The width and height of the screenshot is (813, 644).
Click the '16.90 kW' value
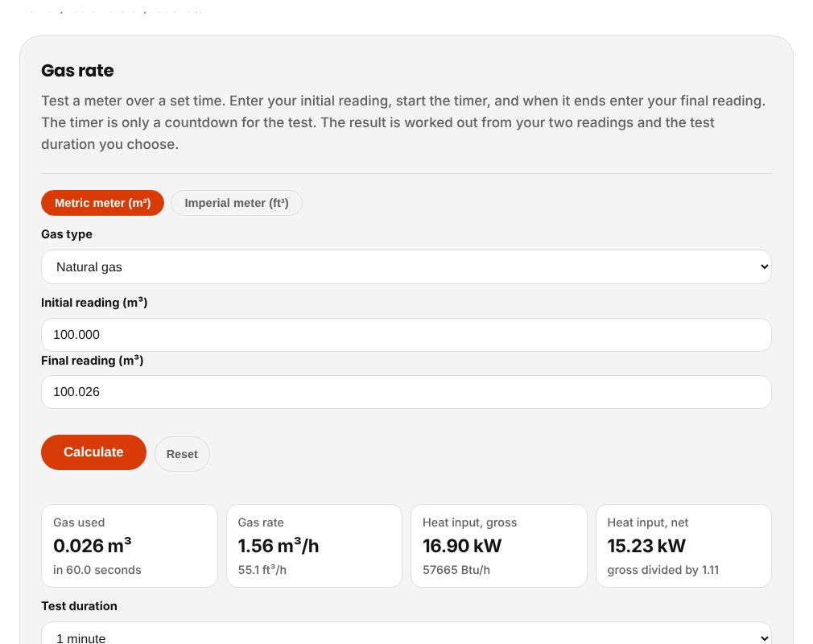[x=463, y=546]
